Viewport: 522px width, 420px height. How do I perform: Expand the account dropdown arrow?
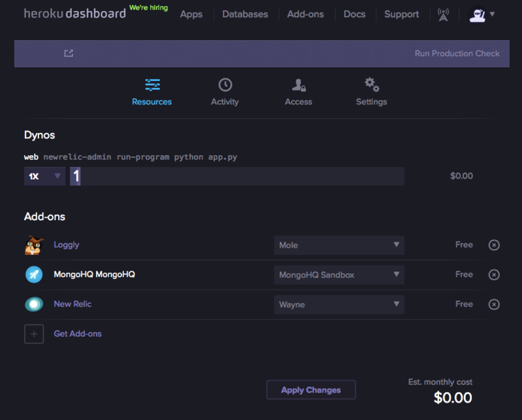[493, 14]
